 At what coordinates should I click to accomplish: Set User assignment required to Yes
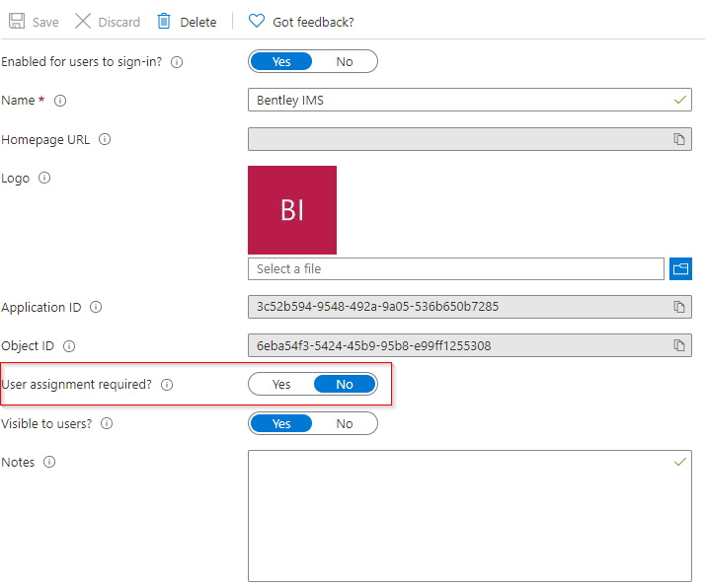click(281, 384)
